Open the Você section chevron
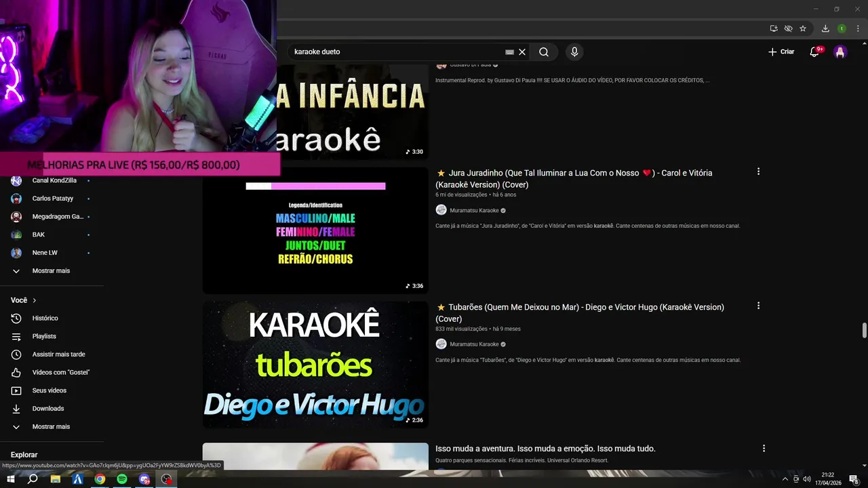 [x=35, y=300]
